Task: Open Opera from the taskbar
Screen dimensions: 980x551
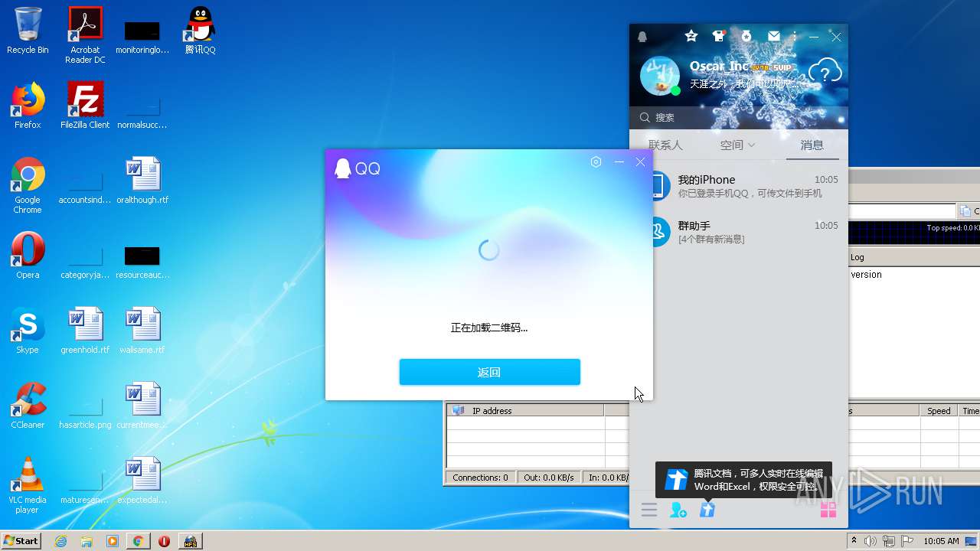Action: tap(164, 541)
